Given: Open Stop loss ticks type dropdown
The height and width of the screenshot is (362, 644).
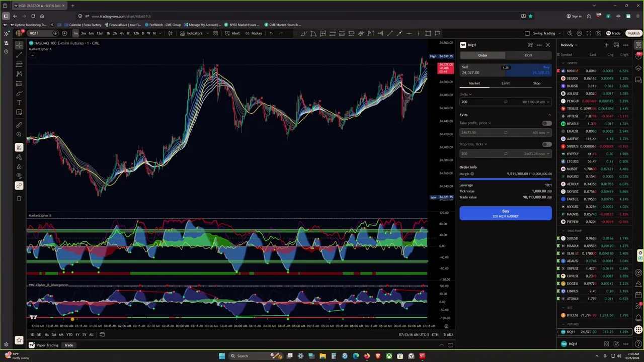Looking at the screenshot, I should click(473, 144).
